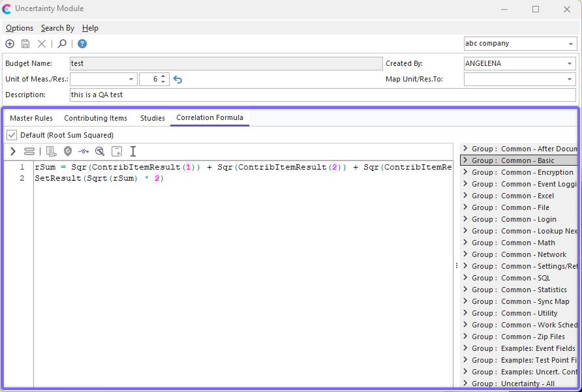Open help via blue question mark icon

click(x=82, y=44)
